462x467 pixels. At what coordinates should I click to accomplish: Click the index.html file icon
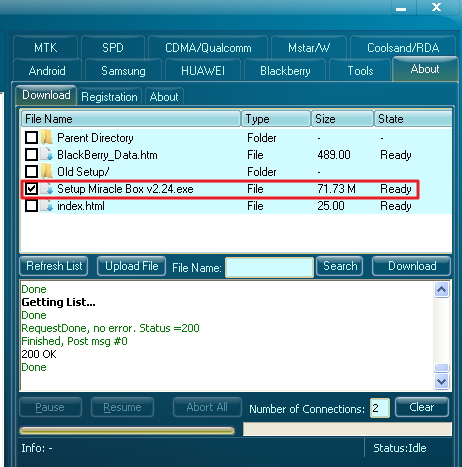(47, 206)
